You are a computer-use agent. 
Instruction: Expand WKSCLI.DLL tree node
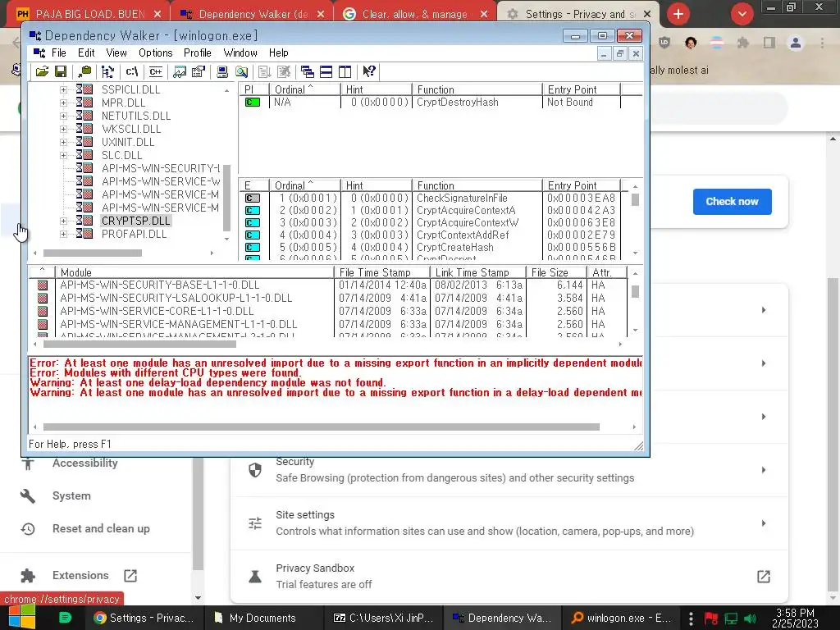coord(63,129)
